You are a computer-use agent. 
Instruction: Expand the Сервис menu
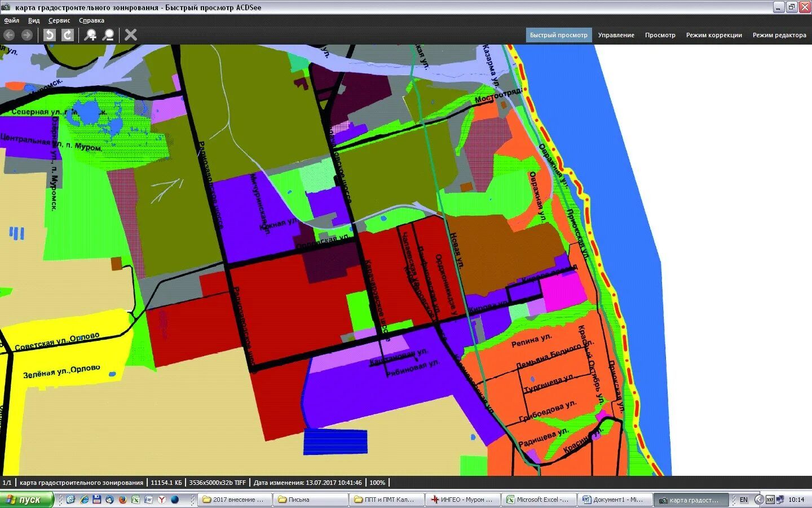coord(59,20)
